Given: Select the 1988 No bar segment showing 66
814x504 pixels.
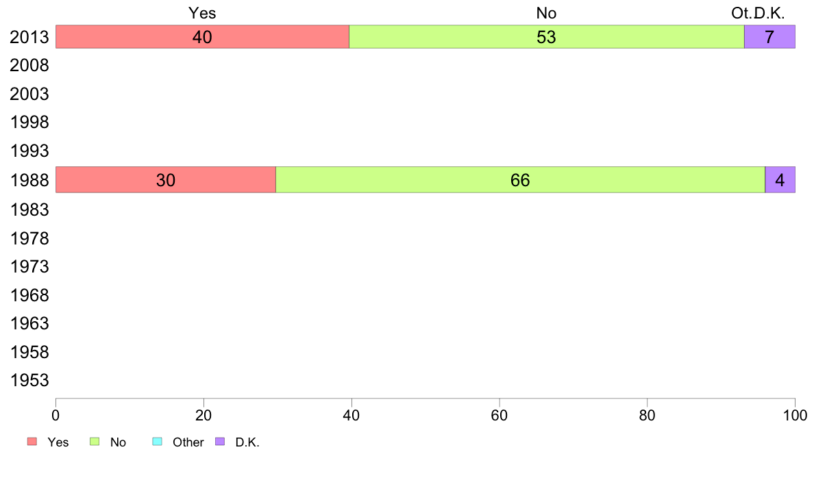Looking at the screenshot, I should tap(520, 179).
